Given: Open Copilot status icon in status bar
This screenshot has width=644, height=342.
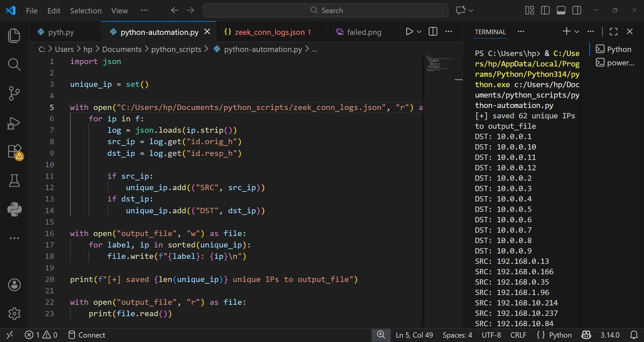Looking at the screenshot, I should click(586, 335).
